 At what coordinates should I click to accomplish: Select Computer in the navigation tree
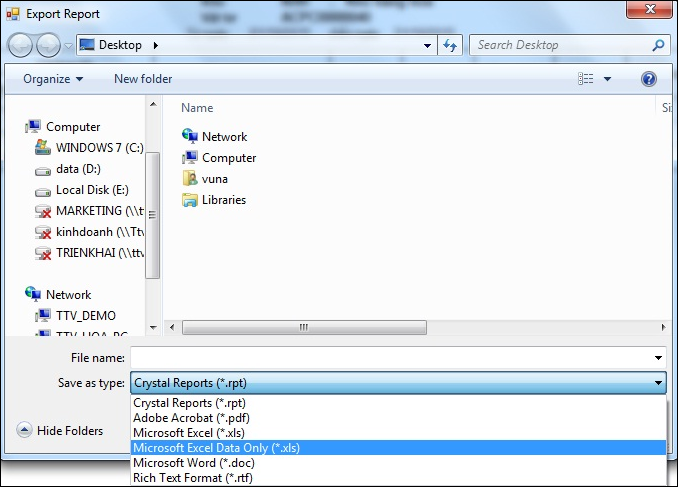pyautogui.click(x=73, y=127)
